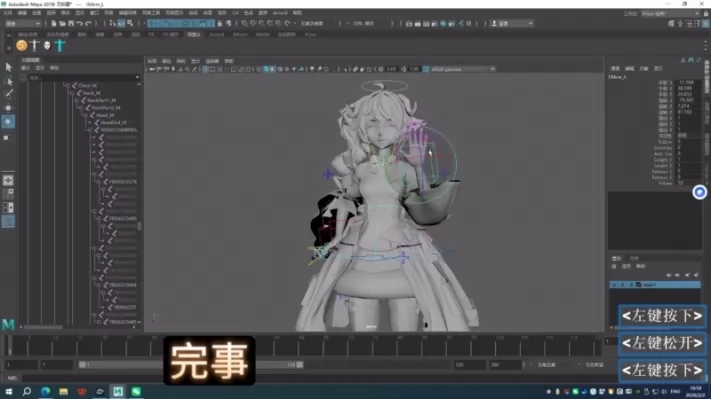Click translate X value 31.568
Screen dimensions: 711x399
click(x=687, y=83)
